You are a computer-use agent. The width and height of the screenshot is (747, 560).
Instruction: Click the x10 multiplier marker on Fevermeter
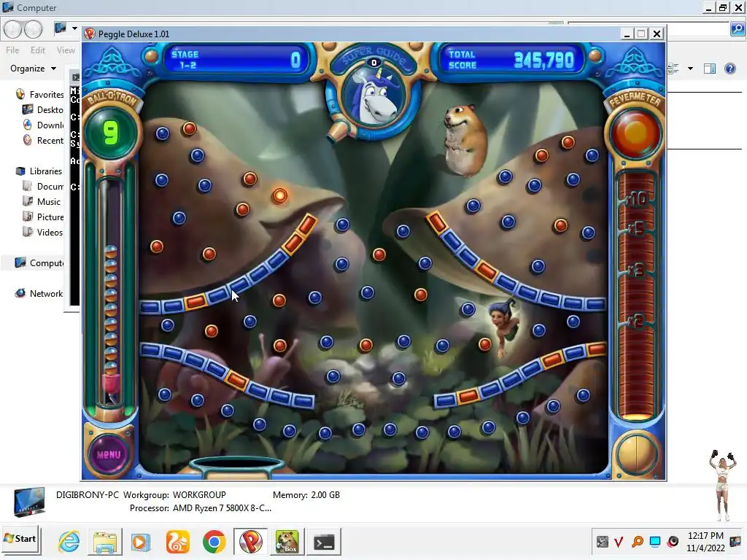click(636, 198)
